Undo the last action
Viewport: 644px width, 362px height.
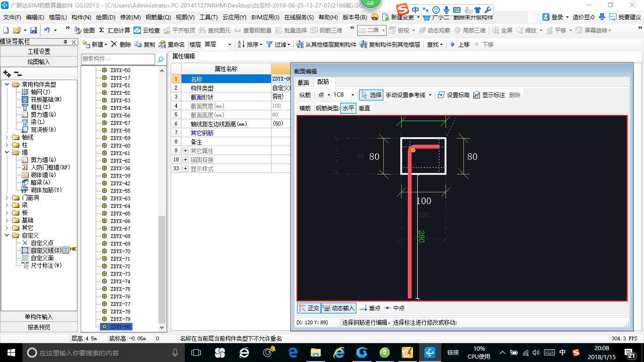click(x=47, y=30)
